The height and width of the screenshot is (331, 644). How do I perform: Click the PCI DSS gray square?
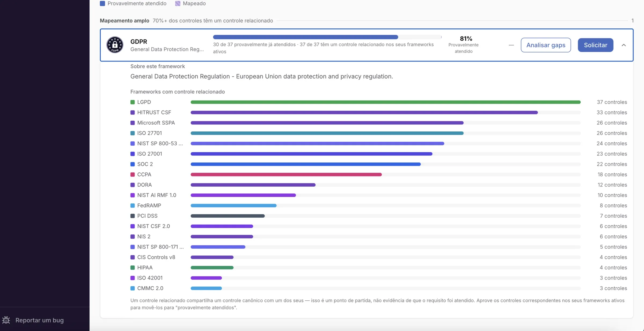point(133,216)
